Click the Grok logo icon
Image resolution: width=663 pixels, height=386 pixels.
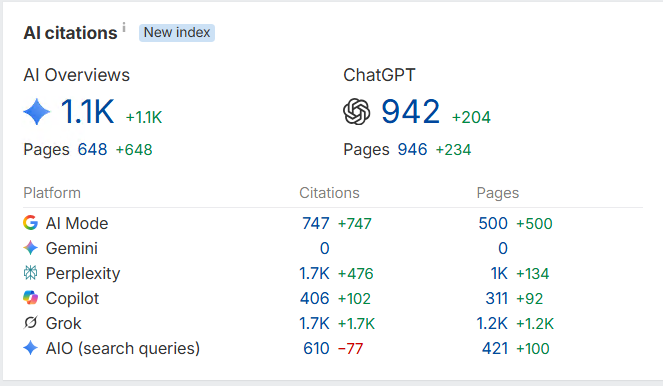pos(30,323)
